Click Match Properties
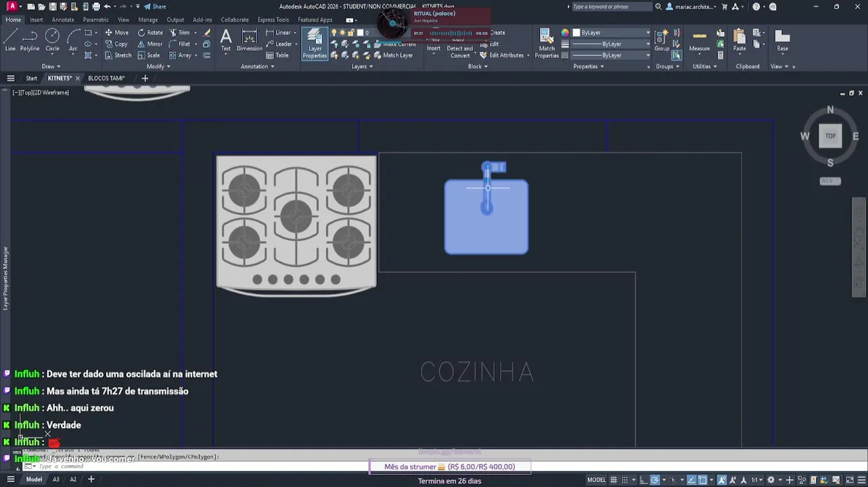The width and height of the screenshot is (868, 487). click(547, 44)
